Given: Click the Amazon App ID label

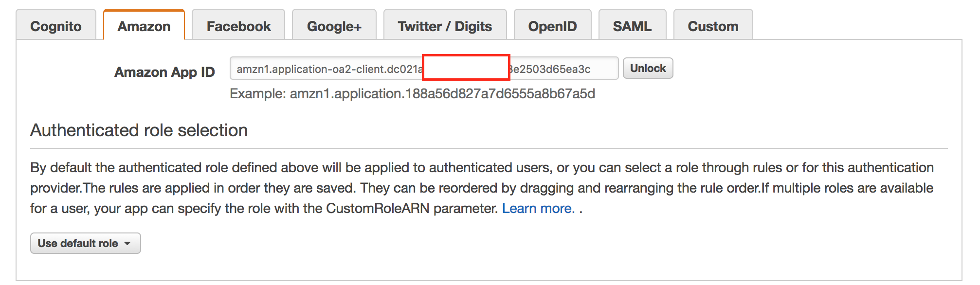Looking at the screenshot, I should pos(164,71).
